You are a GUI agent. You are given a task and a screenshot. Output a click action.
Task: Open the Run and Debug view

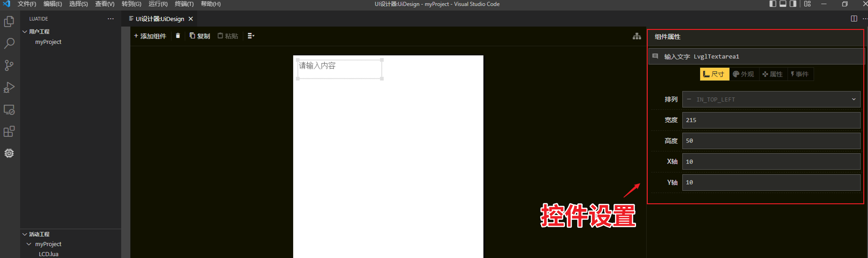point(9,87)
